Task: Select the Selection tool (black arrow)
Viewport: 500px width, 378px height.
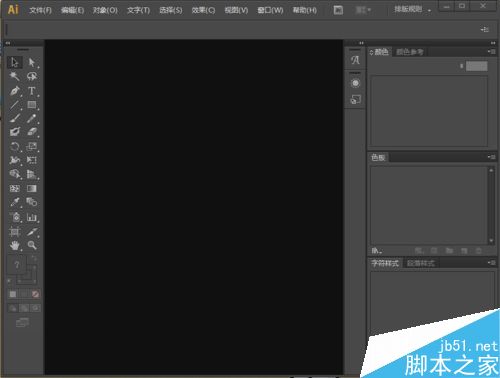Action: pos(14,62)
